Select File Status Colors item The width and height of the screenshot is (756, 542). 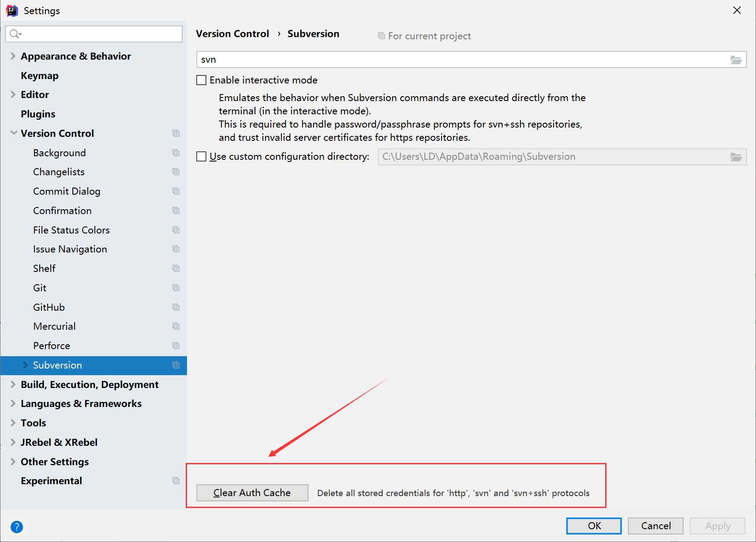pos(71,230)
